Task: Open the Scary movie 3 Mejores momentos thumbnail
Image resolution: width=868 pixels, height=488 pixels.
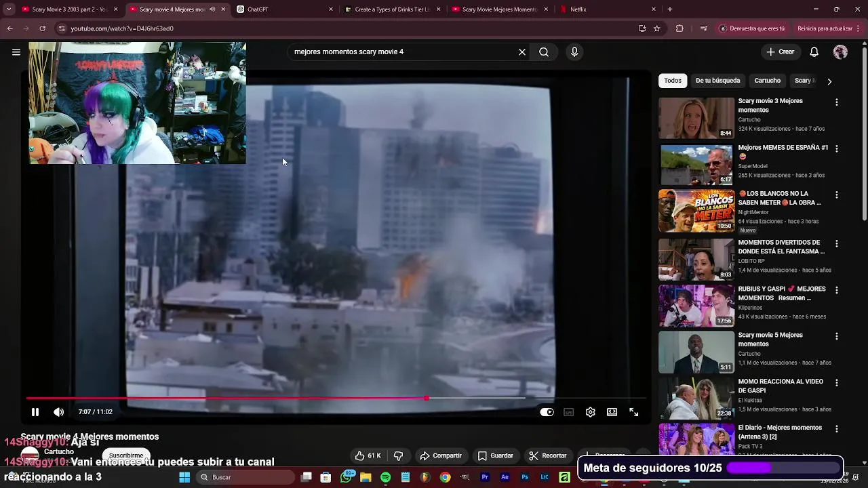Action: (x=696, y=118)
